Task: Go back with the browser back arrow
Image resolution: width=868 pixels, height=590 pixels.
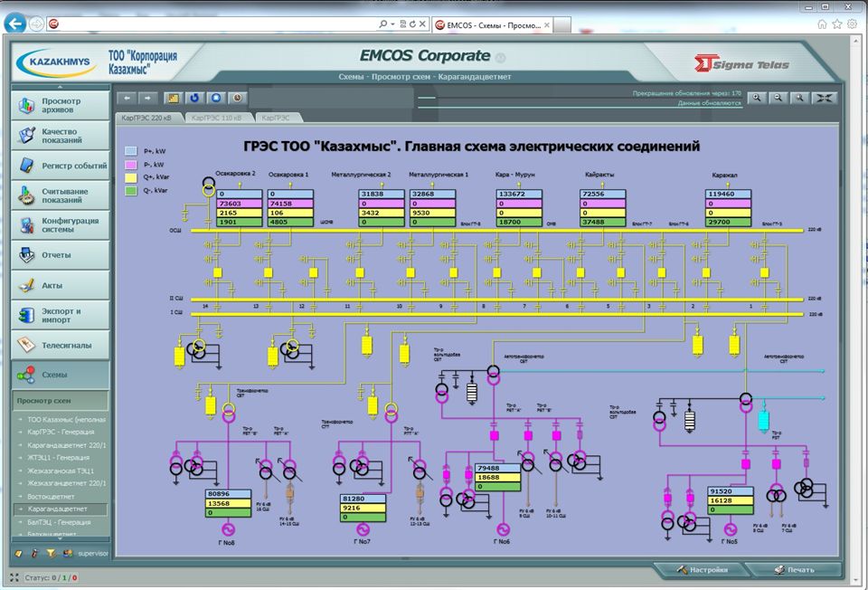Action: tap(15, 24)
